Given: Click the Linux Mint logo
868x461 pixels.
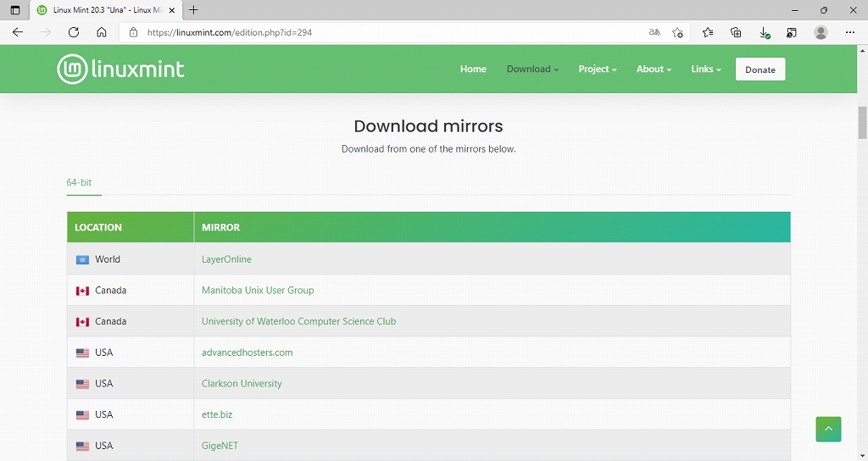Looking at the screenshot, I should 120,69.
